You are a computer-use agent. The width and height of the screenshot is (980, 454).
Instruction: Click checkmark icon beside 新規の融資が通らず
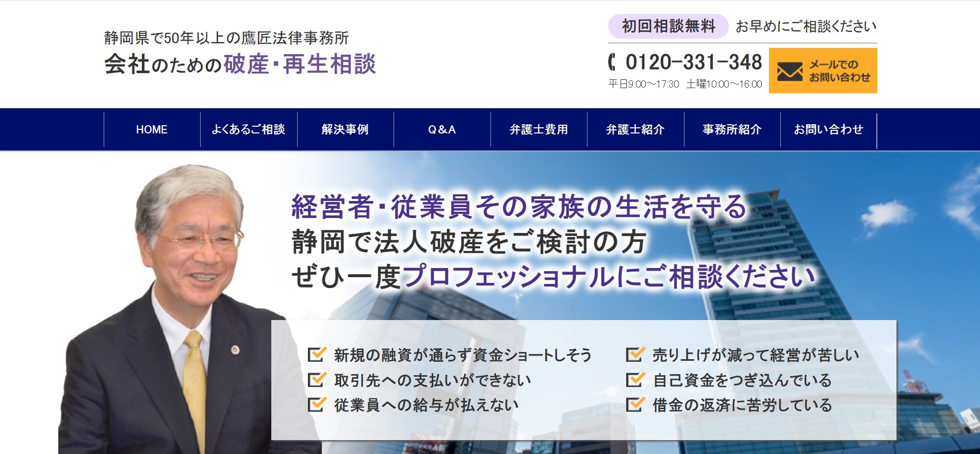(x=316, y=355)
